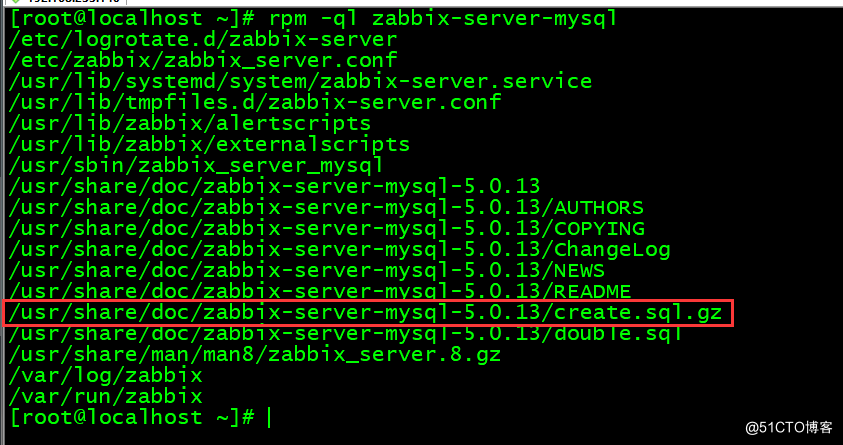Viewport: 843px width, 445px height.
Task: Select the zabbix_server.8.gz man page line
Action: (254, 354)
